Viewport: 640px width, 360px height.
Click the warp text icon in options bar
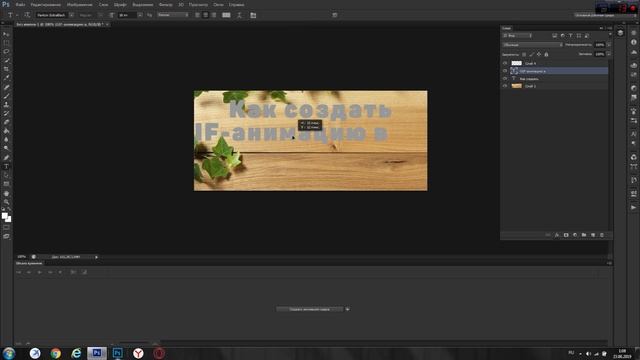click(x=240, y=15)
